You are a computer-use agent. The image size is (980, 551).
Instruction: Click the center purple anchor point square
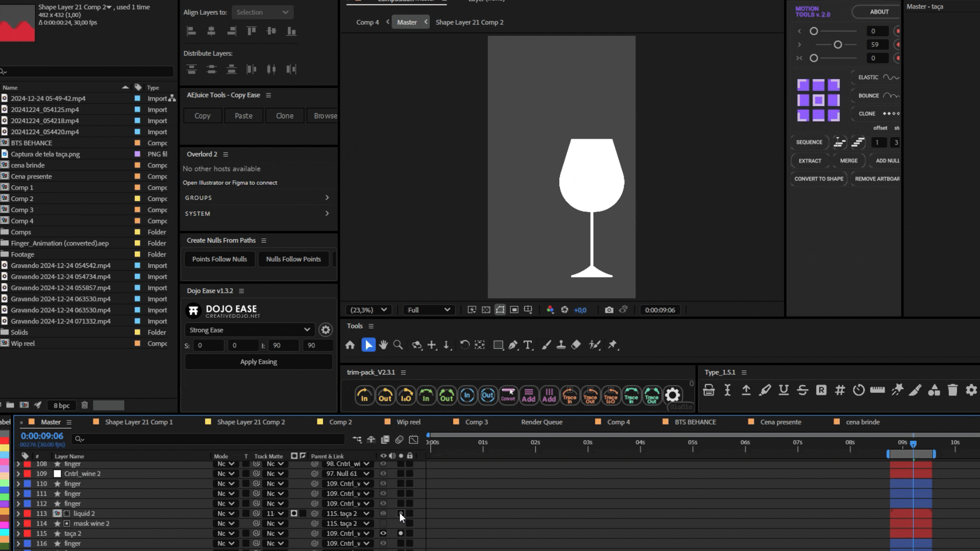pos(818,100)
